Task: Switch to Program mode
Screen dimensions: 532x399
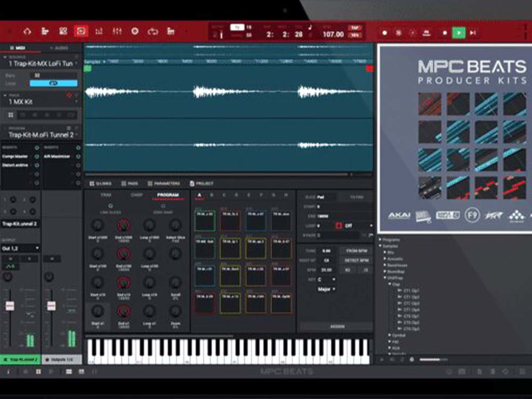Action: [168, 195]
